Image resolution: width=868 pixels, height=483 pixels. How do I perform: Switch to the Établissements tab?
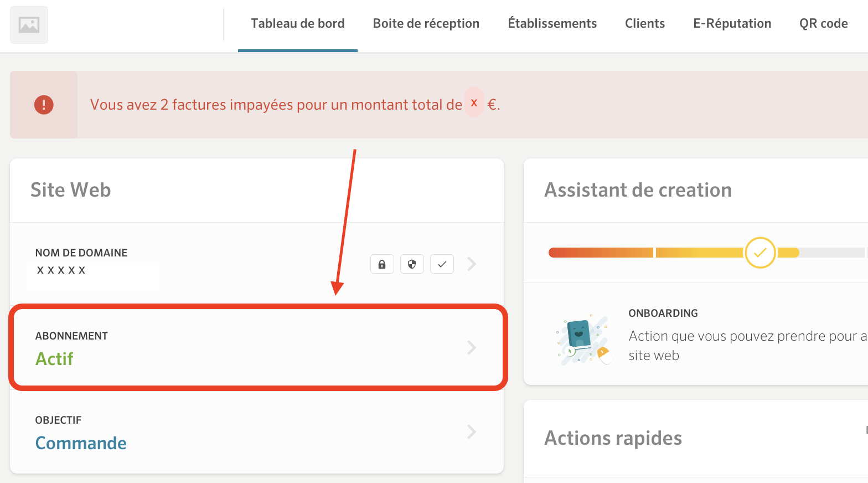pos(552,24)
